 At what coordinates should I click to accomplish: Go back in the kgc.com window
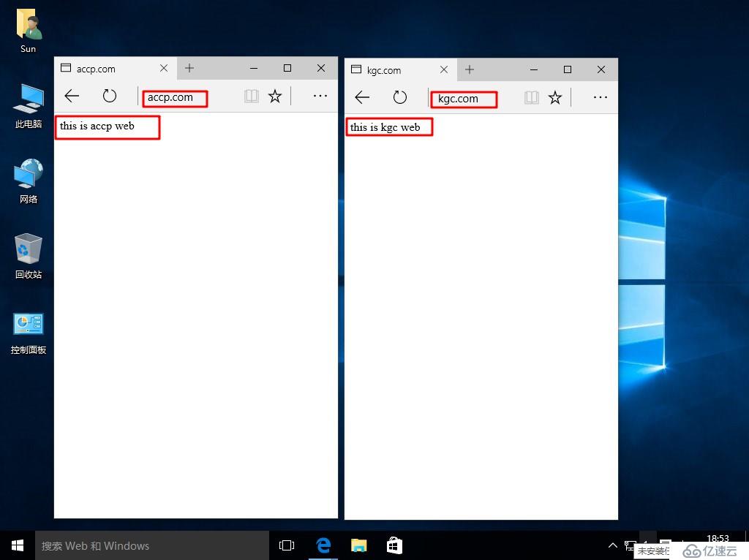(x=362, y=97)
